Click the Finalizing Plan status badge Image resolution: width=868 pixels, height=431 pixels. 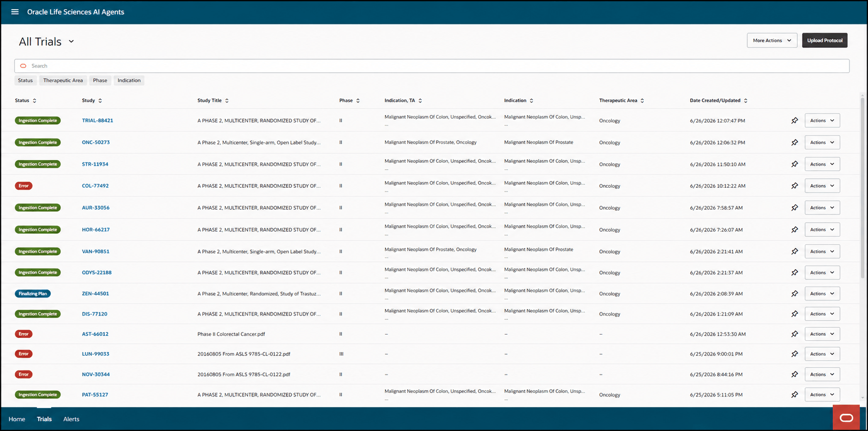point(33,294)
